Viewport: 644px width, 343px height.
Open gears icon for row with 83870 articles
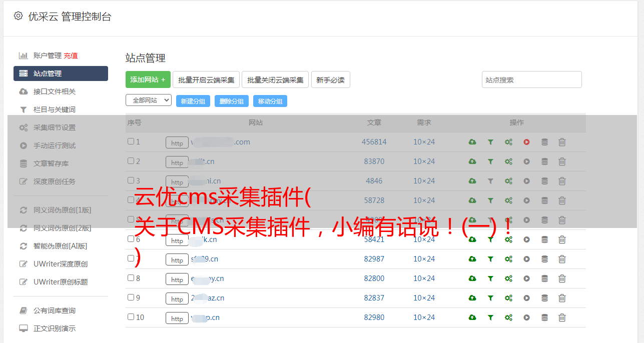point(508,161)
